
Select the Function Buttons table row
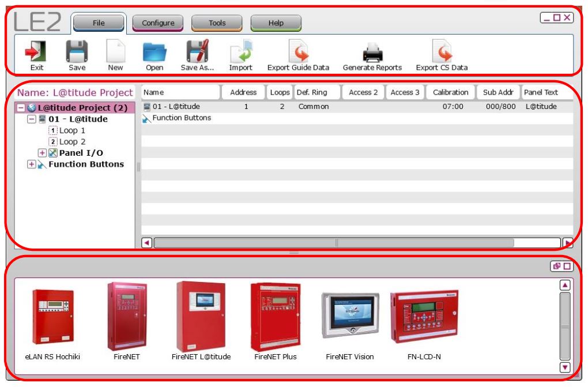tap(357, 118)
